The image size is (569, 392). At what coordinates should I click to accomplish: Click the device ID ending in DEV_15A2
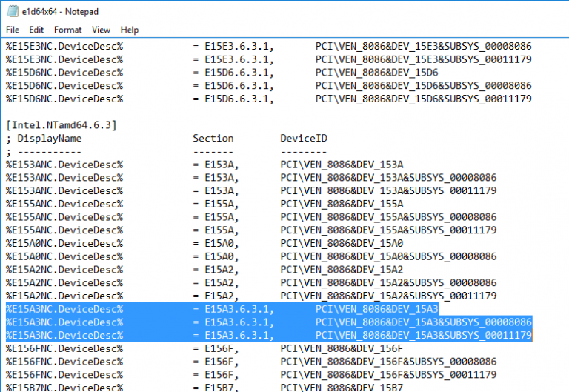[342, 270]
